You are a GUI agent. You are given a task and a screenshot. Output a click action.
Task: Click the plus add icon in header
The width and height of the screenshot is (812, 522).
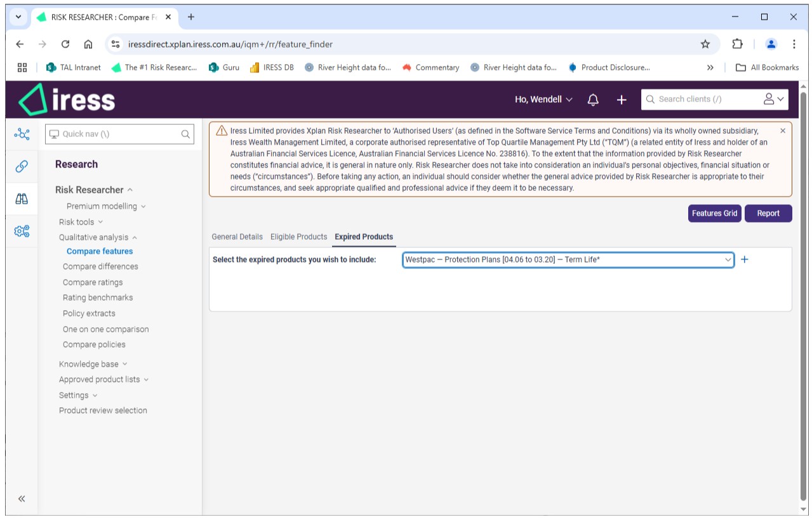tap(622, 100)
